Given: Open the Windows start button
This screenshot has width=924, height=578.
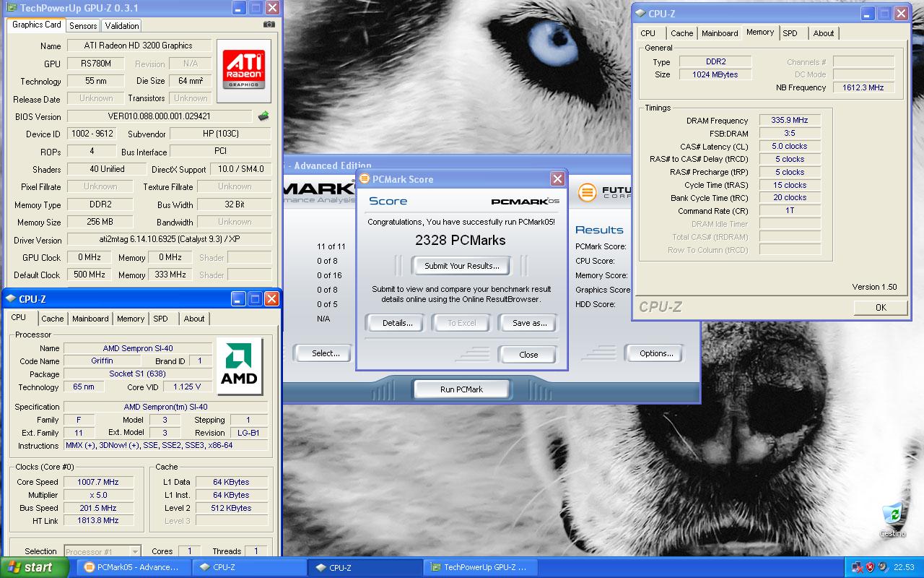Looking at the screenshot, I should 35,567.
